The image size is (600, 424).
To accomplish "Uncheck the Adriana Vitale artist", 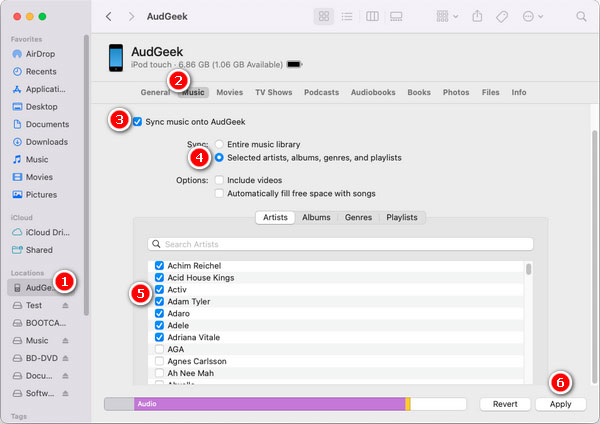I will (159, 337).
